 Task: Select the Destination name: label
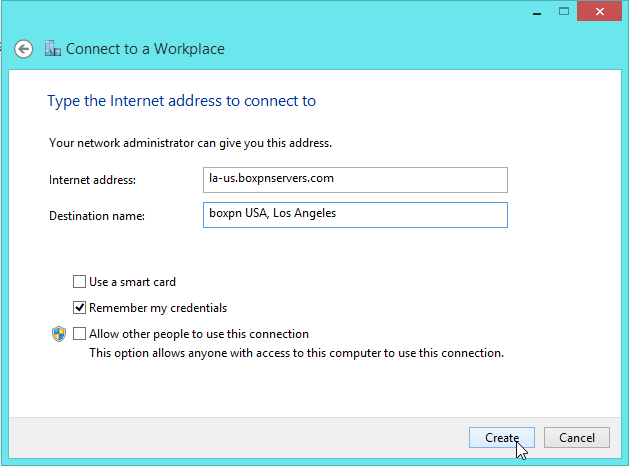97,216
